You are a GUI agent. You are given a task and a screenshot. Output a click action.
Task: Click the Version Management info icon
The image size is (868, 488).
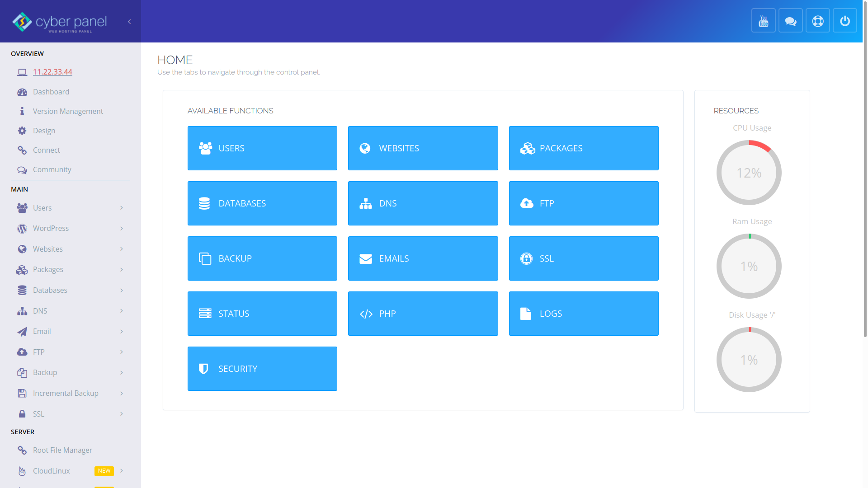click(22, 111)
